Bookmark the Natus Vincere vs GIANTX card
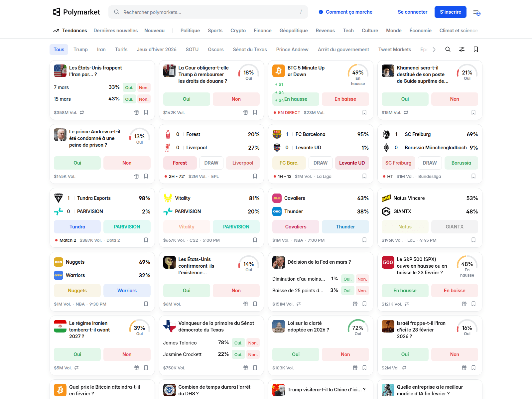Viewport: 532px width, 399px height. [x=473, y=240]
